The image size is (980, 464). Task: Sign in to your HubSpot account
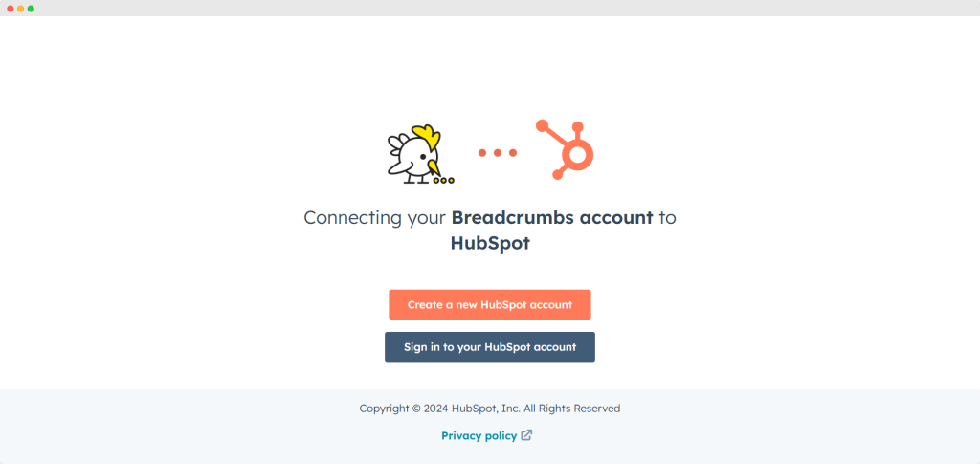coord(490,347)
